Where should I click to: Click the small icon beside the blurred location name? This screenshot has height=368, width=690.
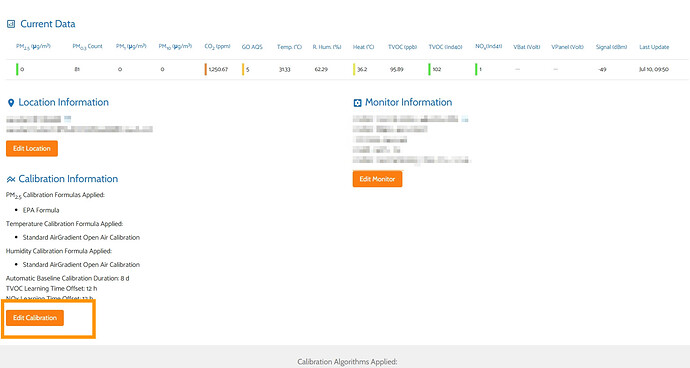click(x=67, y=119)
